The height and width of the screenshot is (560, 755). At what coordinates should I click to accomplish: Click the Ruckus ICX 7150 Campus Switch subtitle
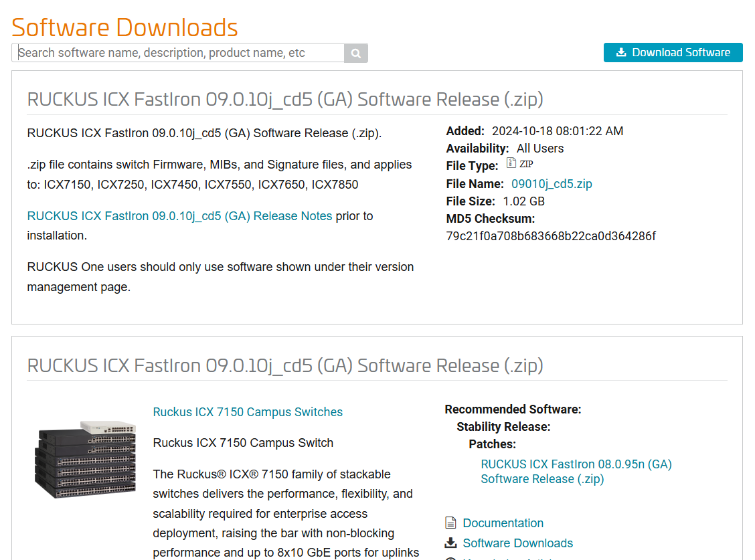(x=243, y=443)
